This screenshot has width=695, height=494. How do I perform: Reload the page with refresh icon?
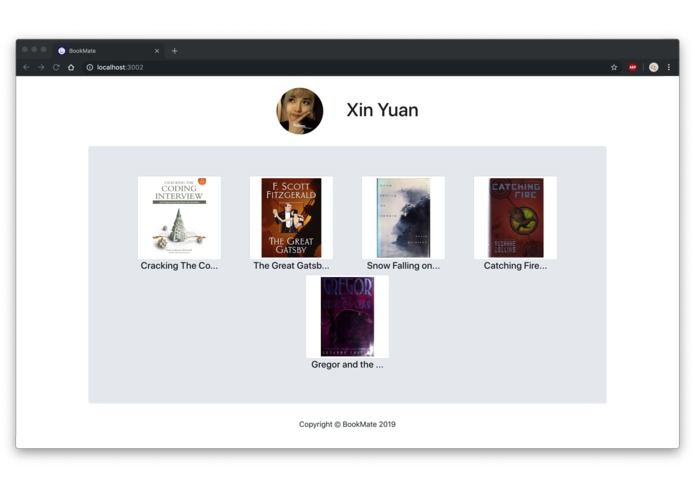coord(56,67)
